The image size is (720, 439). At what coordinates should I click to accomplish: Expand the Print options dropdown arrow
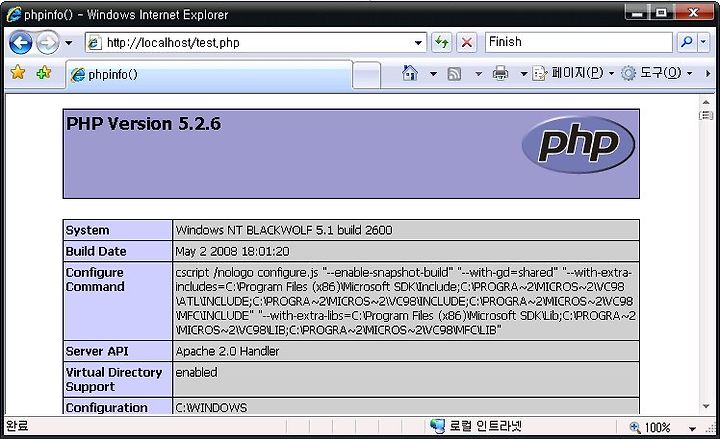click(523, 73)
